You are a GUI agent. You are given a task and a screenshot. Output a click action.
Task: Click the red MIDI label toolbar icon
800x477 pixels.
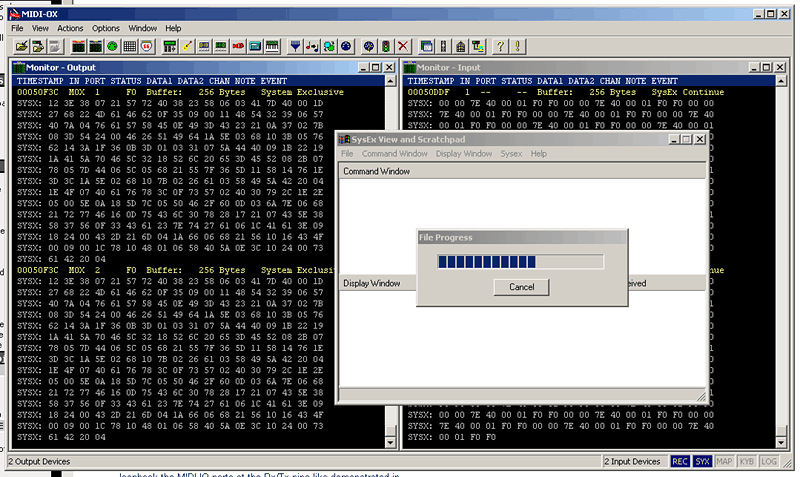[x=238, y=46]
